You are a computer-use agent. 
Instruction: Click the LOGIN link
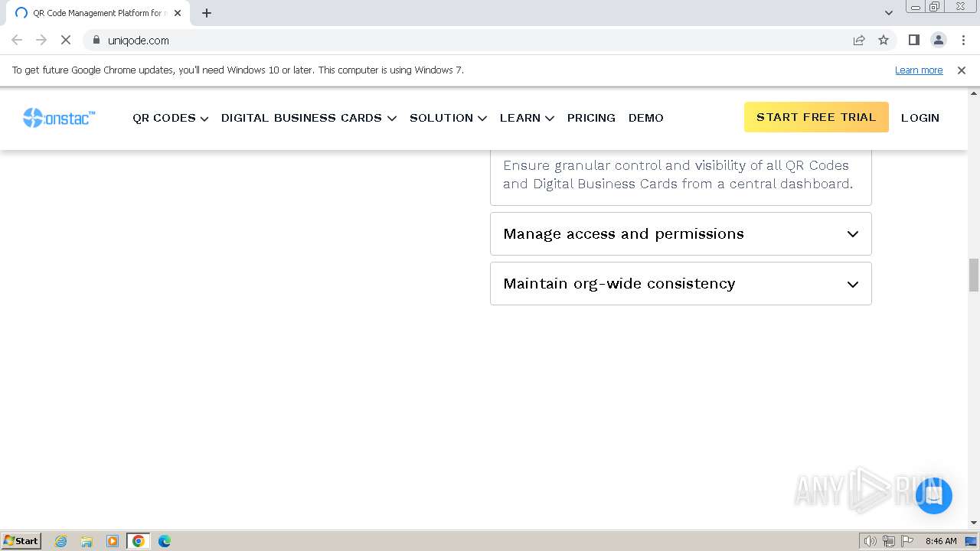point(920,118)
